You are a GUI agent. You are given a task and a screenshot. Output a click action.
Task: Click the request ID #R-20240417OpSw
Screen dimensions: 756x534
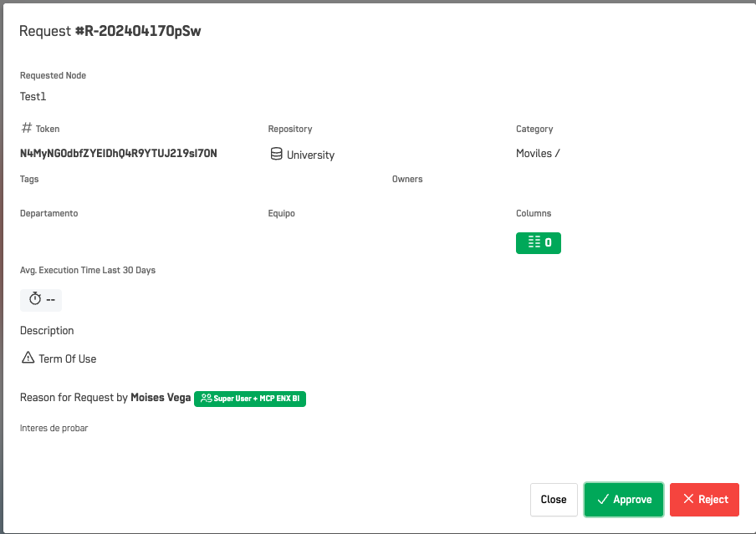tap(138, 31)
